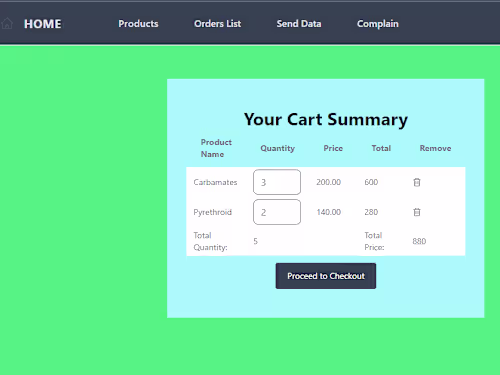This screenshot has height=375, width=500.
Task: Delete Pyrethroid using its trash icon
Action: click(x=417, y=212)
